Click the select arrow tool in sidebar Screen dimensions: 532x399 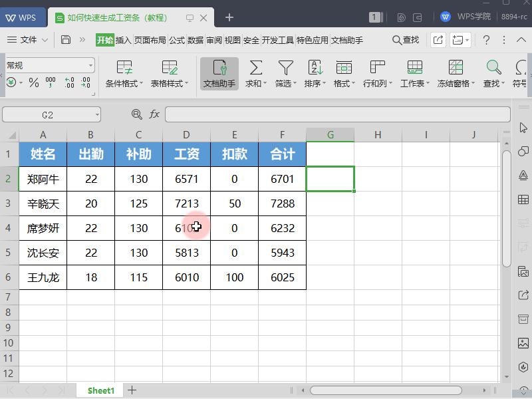pos(523,128)
